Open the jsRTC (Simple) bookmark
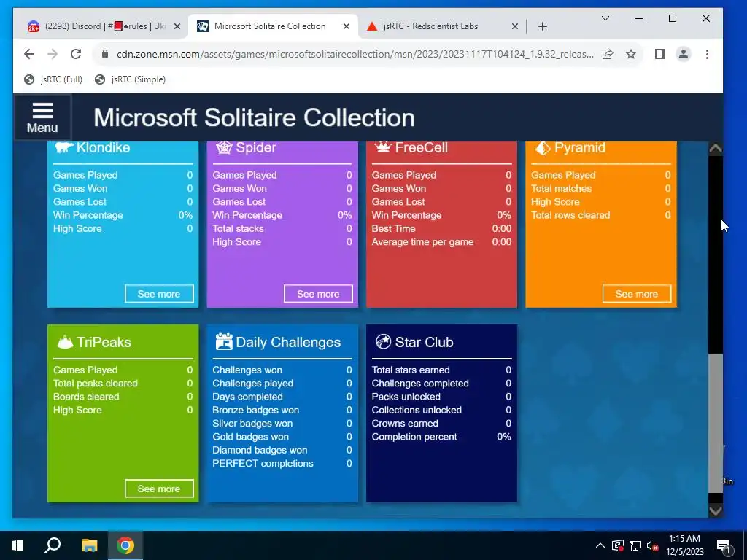 tap(130, 79)
